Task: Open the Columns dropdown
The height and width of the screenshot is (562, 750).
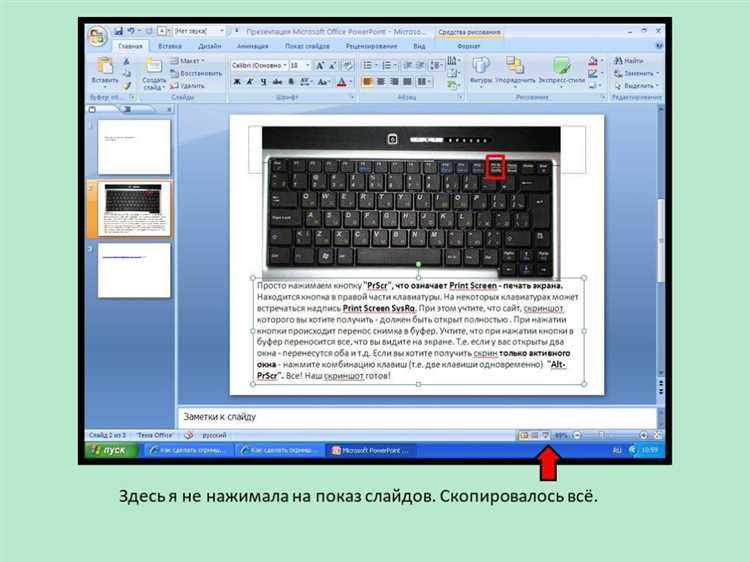Action: pos(423,82)
